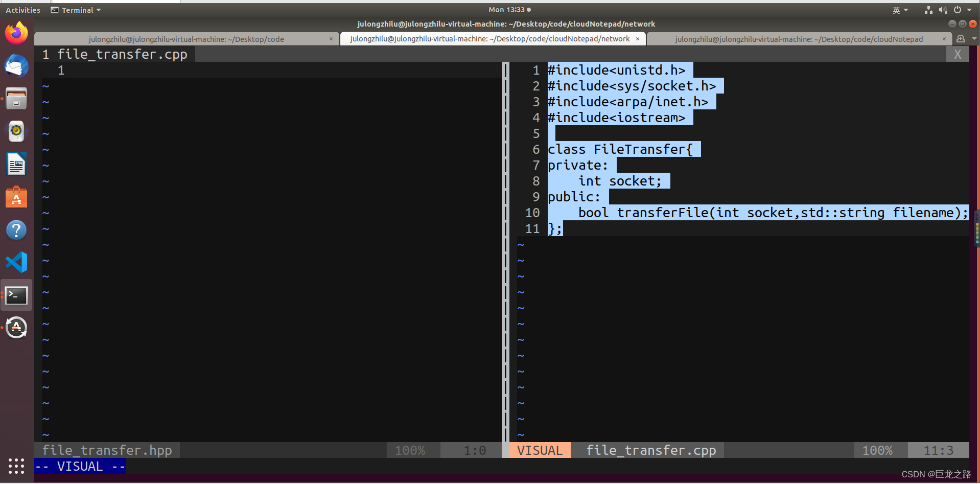Click the closing }; line
Image resolution: width=980 pixels, height=484 pixels.
[555, 228]
